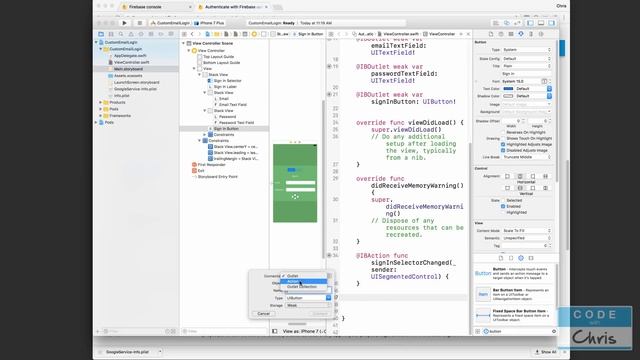Open the Issue navigator warning icon

coord(131,34)
